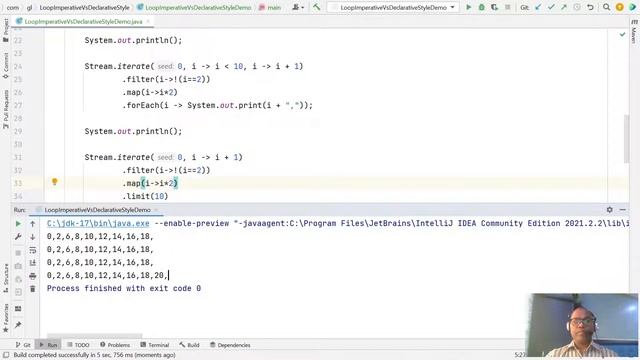Open the Pull Requests tool window
Screen dimensions: 640x360
click(6, 109)
